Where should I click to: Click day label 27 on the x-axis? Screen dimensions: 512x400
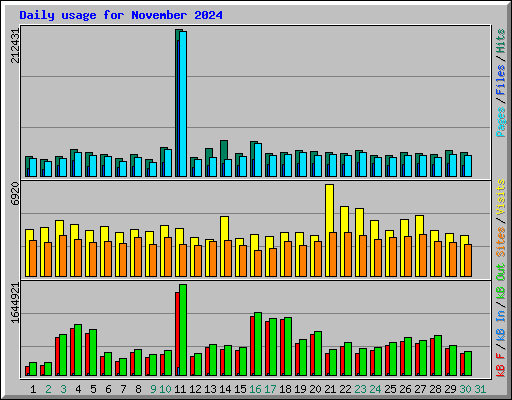tap(420, 389)
